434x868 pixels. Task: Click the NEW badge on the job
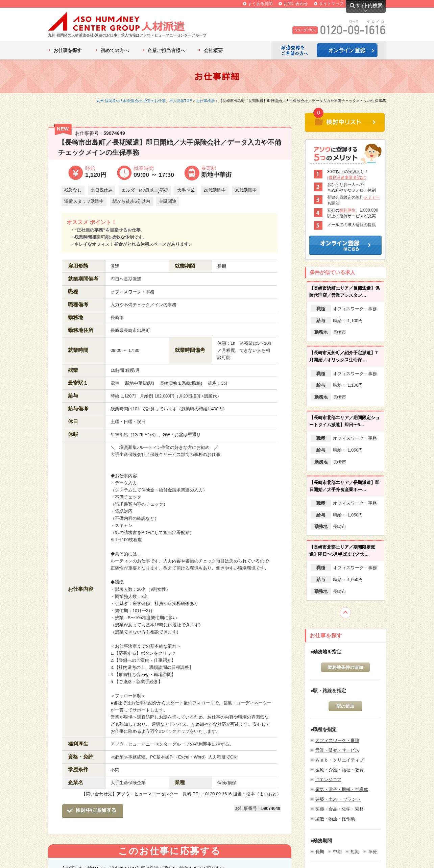tap(63, 129)
